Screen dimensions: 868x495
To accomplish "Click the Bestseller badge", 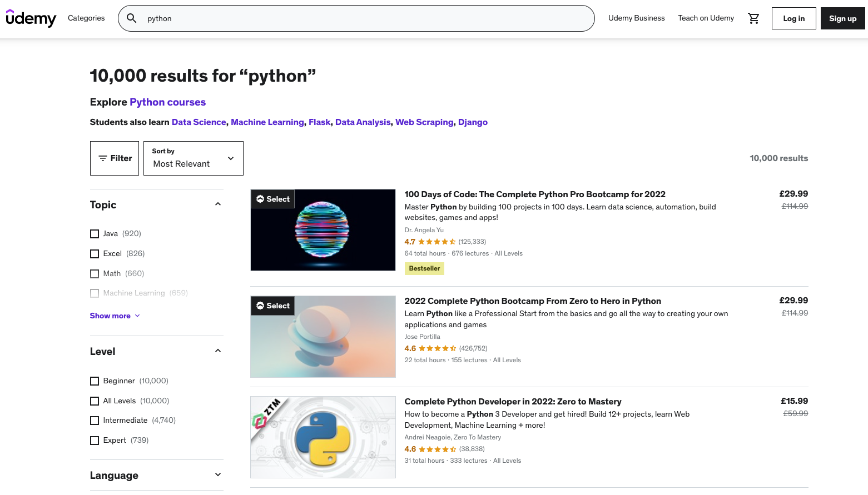I will pos(424,268).
